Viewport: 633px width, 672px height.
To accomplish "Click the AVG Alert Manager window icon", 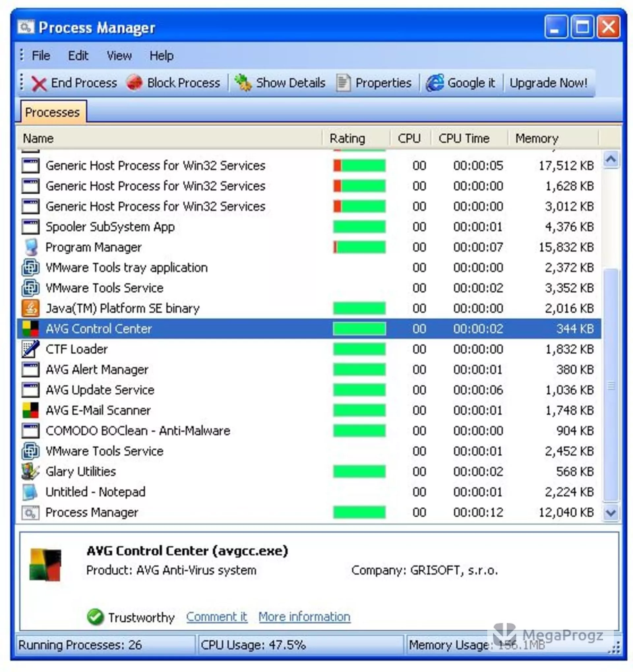I will (30, 369).
